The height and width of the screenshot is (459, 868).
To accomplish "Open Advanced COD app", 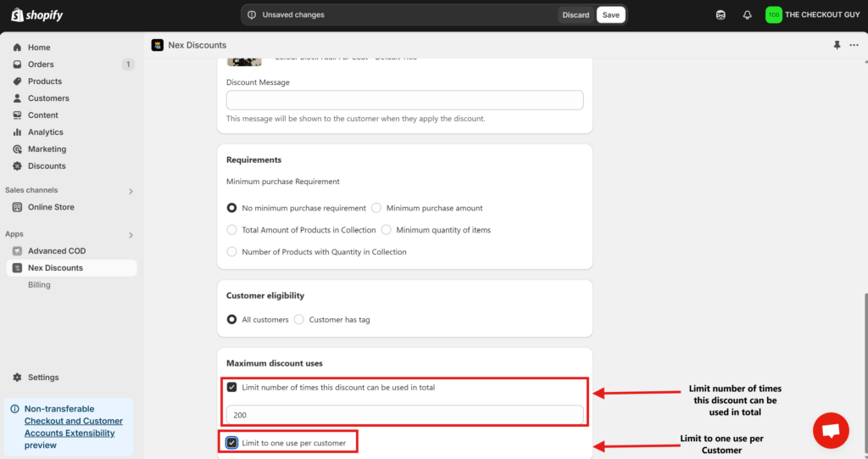I will pos(57,250).
